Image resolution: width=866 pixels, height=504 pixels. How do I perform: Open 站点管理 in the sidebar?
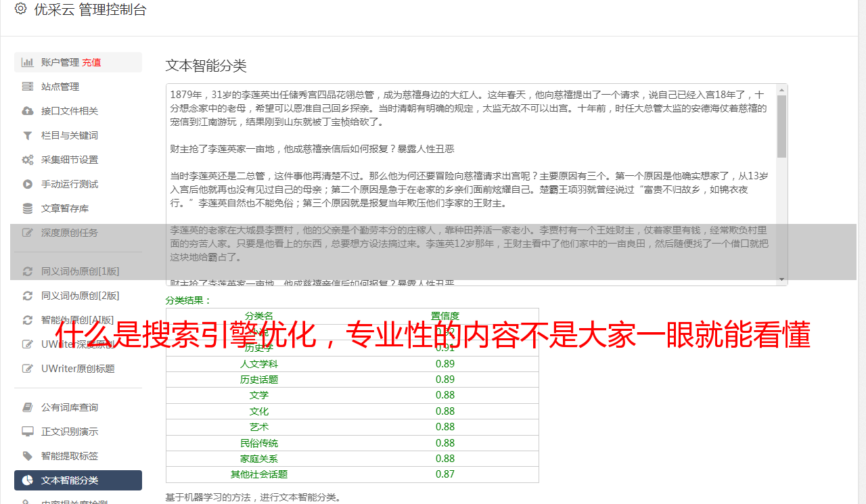60,87
